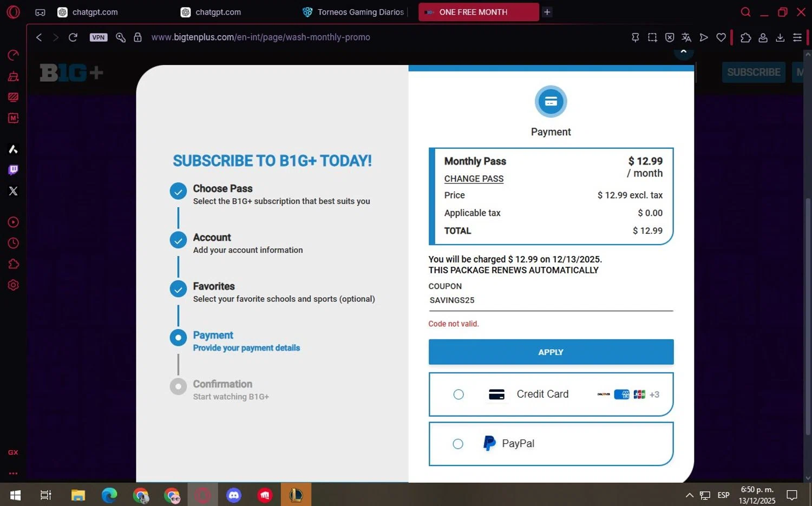Reload the current page
The width and height of the screenshot is (812, 506).
point(73,37)
